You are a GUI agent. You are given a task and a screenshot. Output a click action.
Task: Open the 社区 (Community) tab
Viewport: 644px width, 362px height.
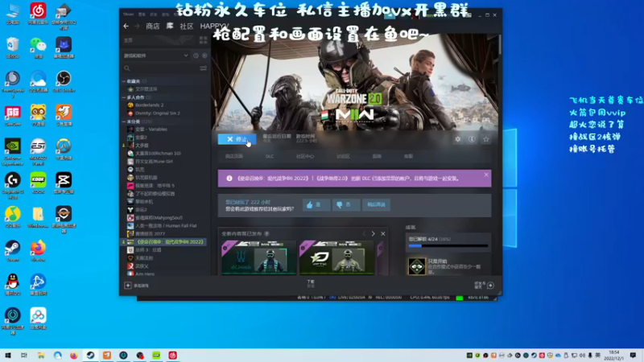tap(187, 26)
